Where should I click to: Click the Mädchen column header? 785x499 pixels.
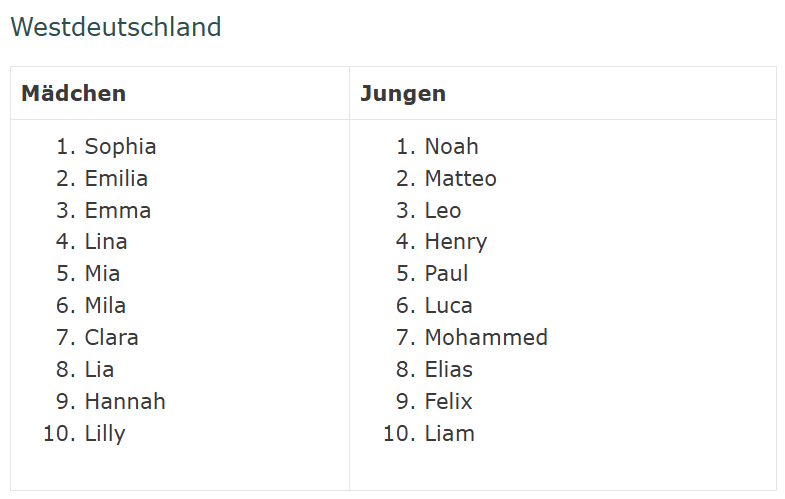click(x=73, y=94)
